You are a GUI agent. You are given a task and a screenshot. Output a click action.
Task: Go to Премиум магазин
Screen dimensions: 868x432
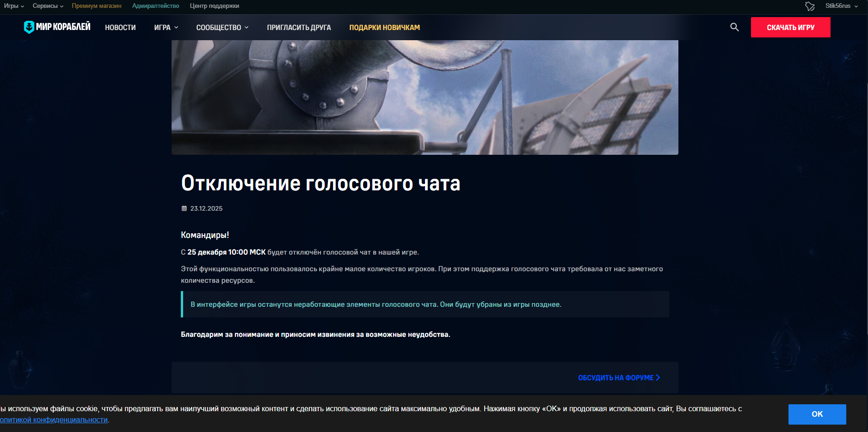[x=97, y=6]
